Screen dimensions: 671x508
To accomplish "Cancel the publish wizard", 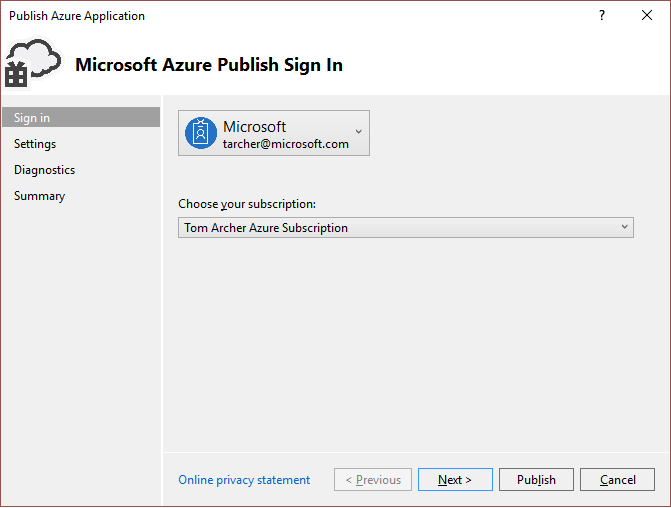I will [618, 480].
